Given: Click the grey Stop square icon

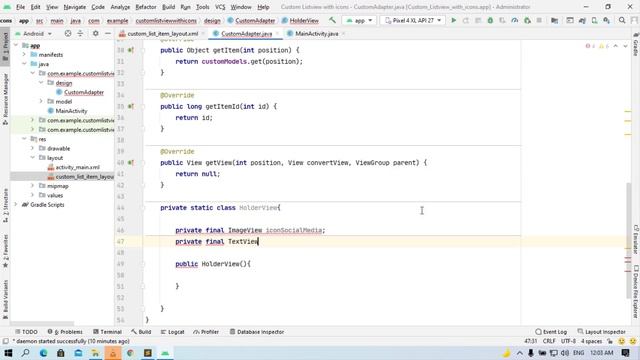Looking at the screenshot, I should 539,20.
